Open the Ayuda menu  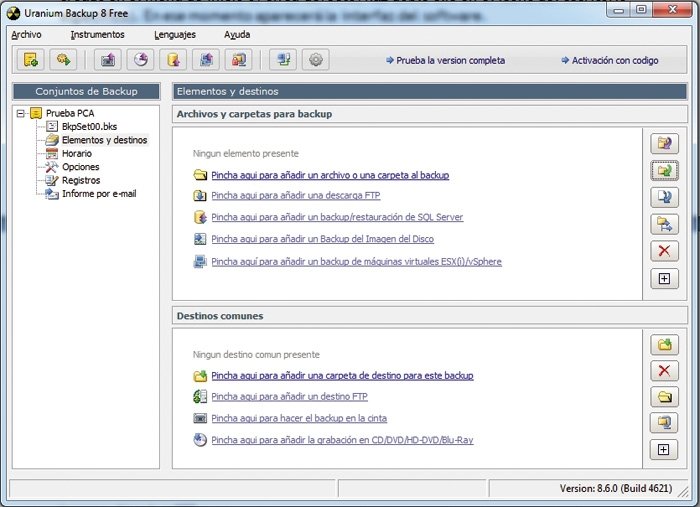(x=237, y=35)
